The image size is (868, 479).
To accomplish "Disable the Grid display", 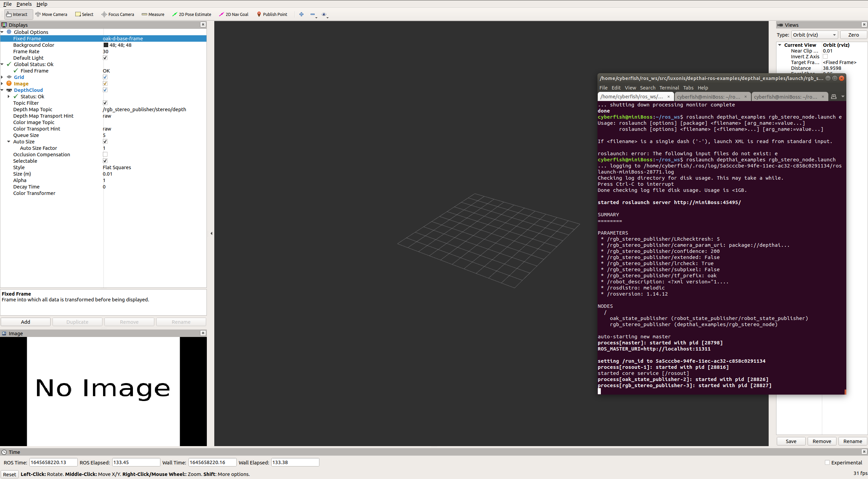I will [x=105, y=77].
